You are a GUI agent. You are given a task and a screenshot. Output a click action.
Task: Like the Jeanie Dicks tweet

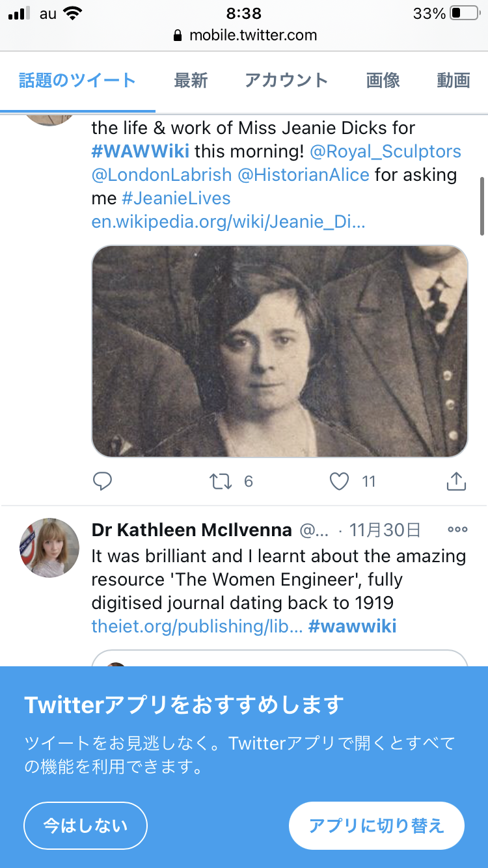(339, 481)
